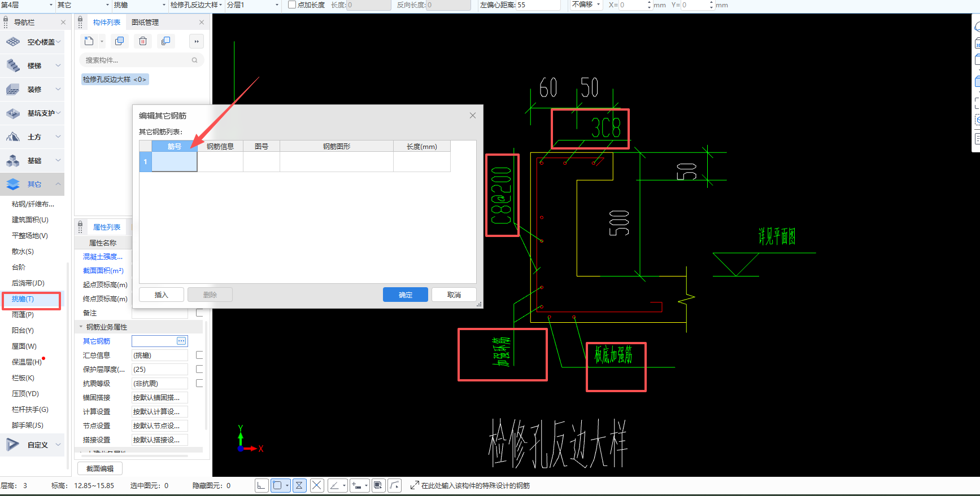Click the foundation (基础) category icon
980x496 pixels.
(13, 160)
